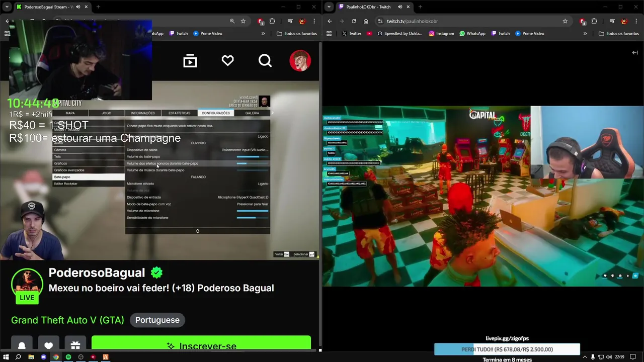
Task: Open Chrome three-dot menu in Twitch window
Action: click(636, 21)
